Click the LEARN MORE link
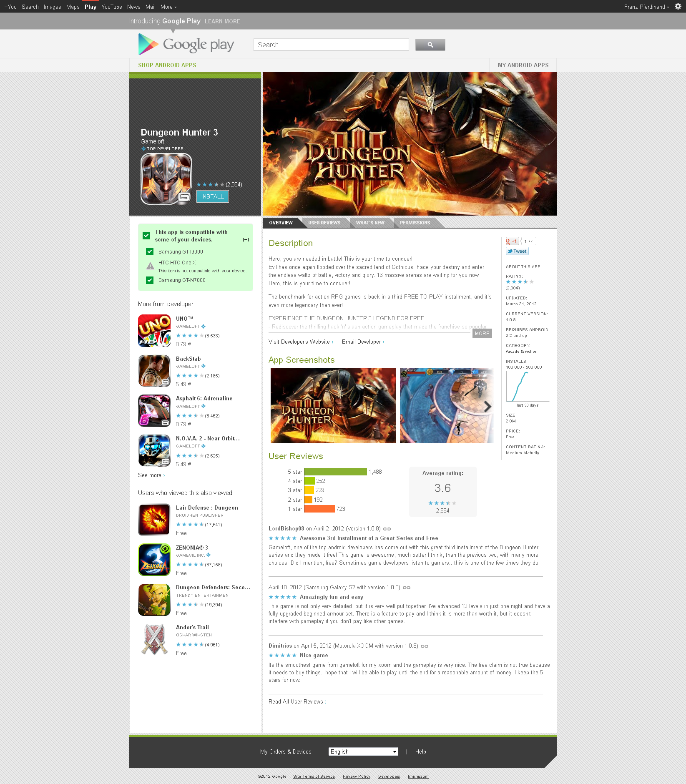Image resolution: width=686 pixels, height=784 pixels. [222, 21]
